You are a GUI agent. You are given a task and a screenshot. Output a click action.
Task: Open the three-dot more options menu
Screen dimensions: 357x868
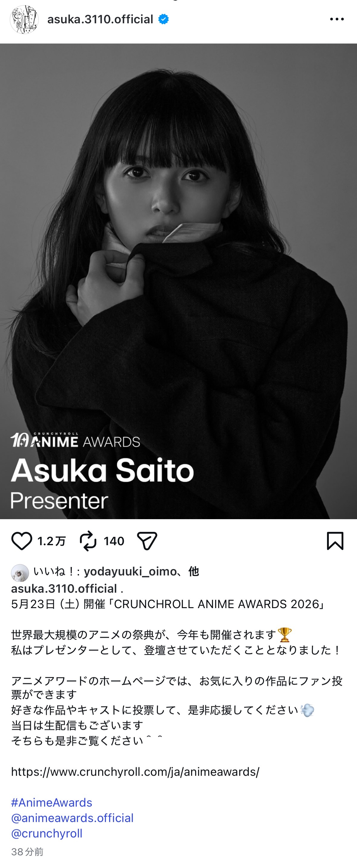tap(337, 19)
